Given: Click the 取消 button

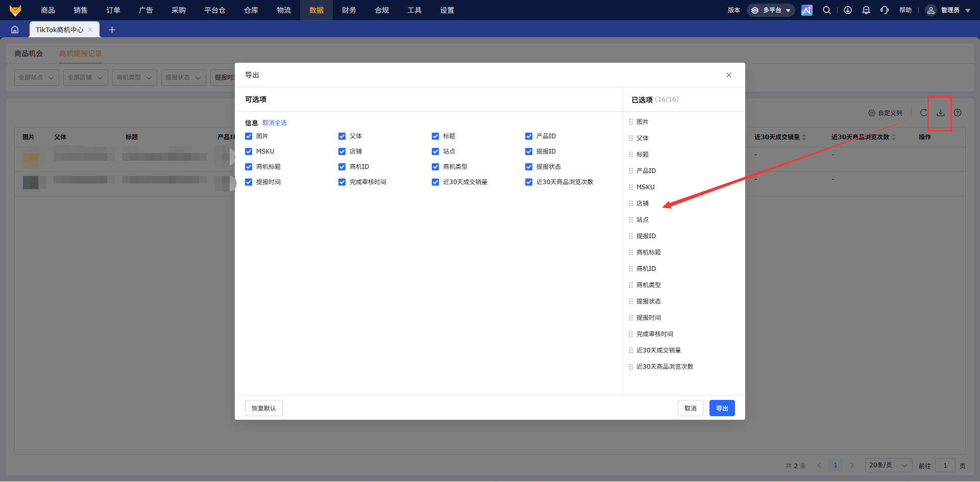Looking at the screenshot, I should [691, 408].
